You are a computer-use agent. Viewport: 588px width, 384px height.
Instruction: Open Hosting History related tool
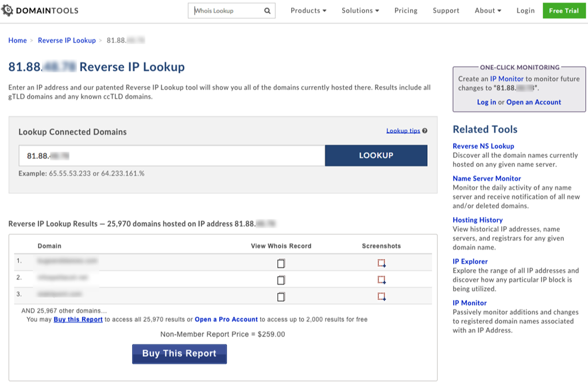click(478, 220)
